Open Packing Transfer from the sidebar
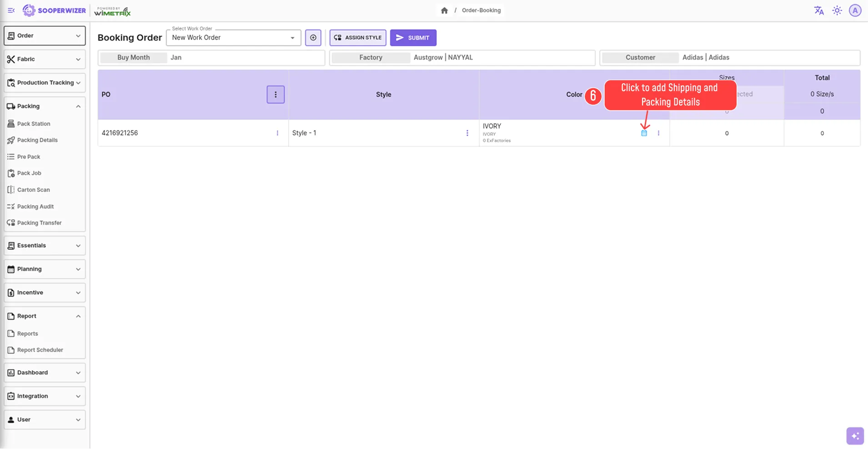The height and width of the screenshot is (449, 868). point(39,222)
